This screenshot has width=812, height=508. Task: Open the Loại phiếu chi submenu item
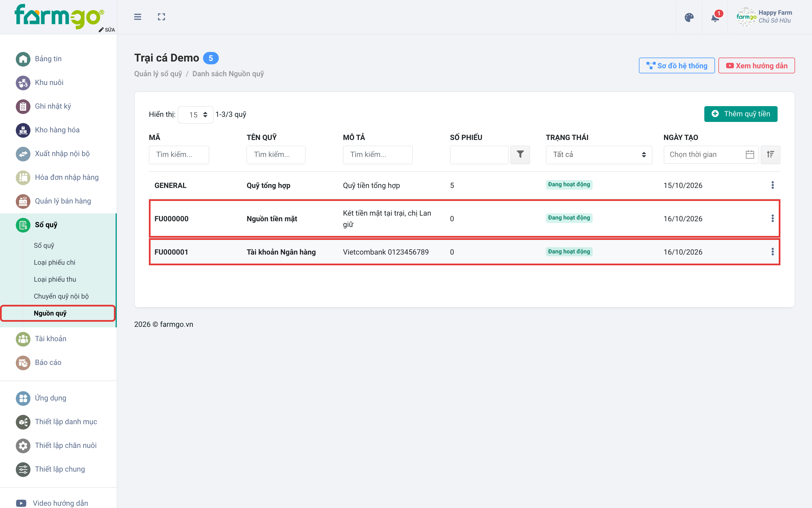pyautogui.click(x=54, y=262)
